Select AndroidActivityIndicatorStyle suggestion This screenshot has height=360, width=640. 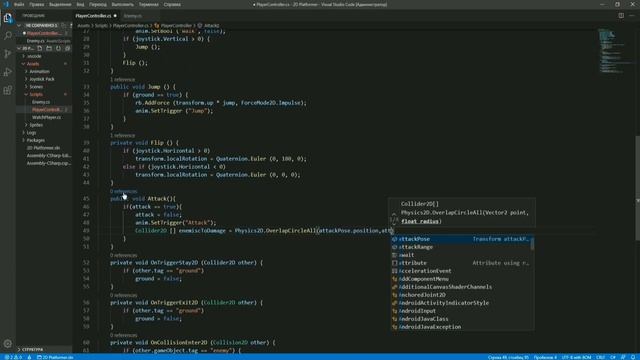tap(461, 303)
